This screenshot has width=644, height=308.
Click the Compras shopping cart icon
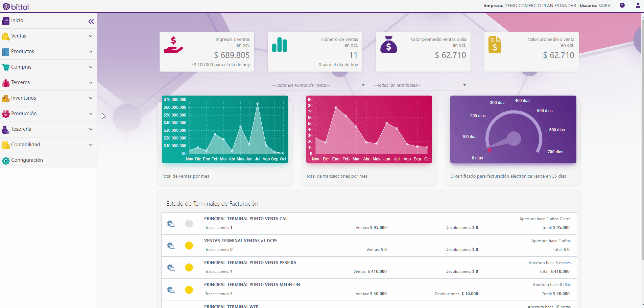pos(5,68)
